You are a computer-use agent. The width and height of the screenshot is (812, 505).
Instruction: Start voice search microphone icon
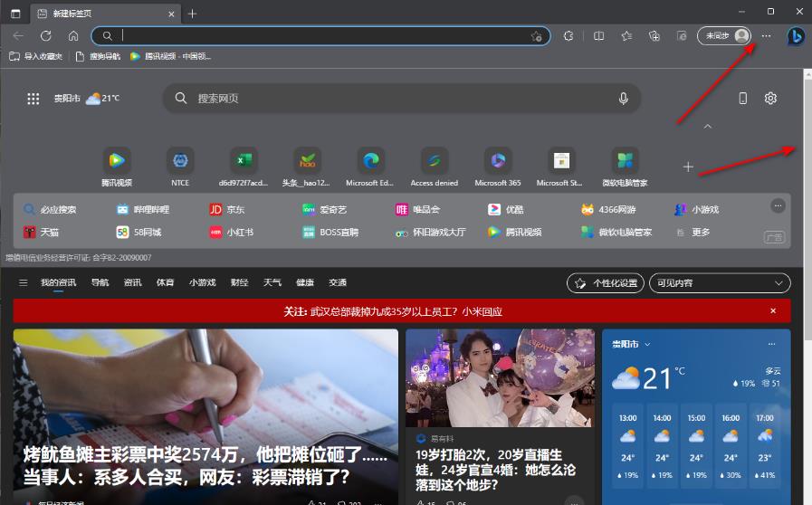click(624, 99)
